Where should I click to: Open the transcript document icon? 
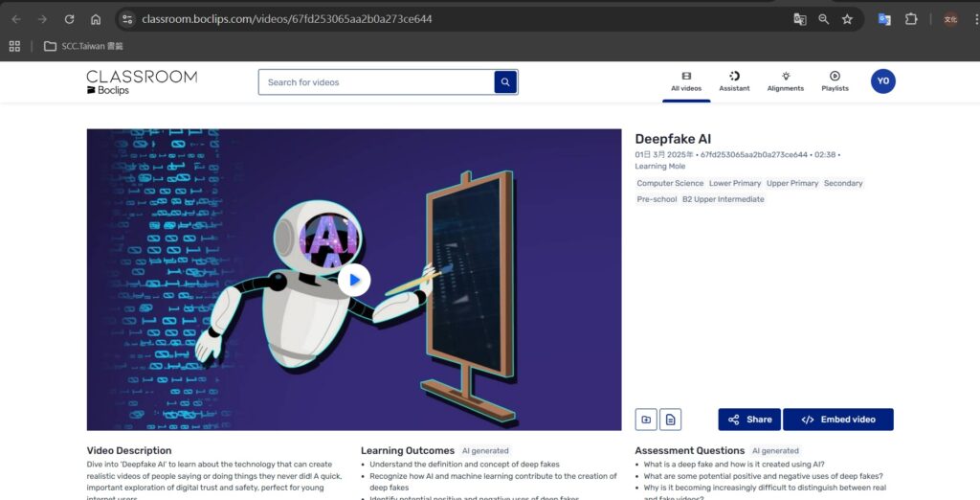671,420
